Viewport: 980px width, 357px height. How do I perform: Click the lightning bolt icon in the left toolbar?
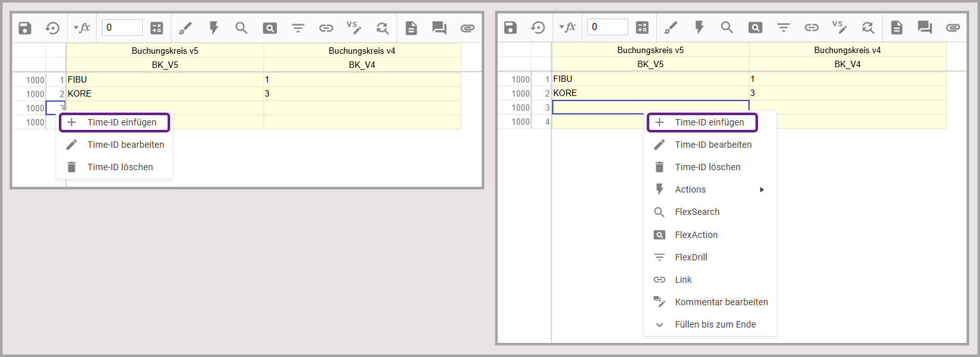pos(214,28)
